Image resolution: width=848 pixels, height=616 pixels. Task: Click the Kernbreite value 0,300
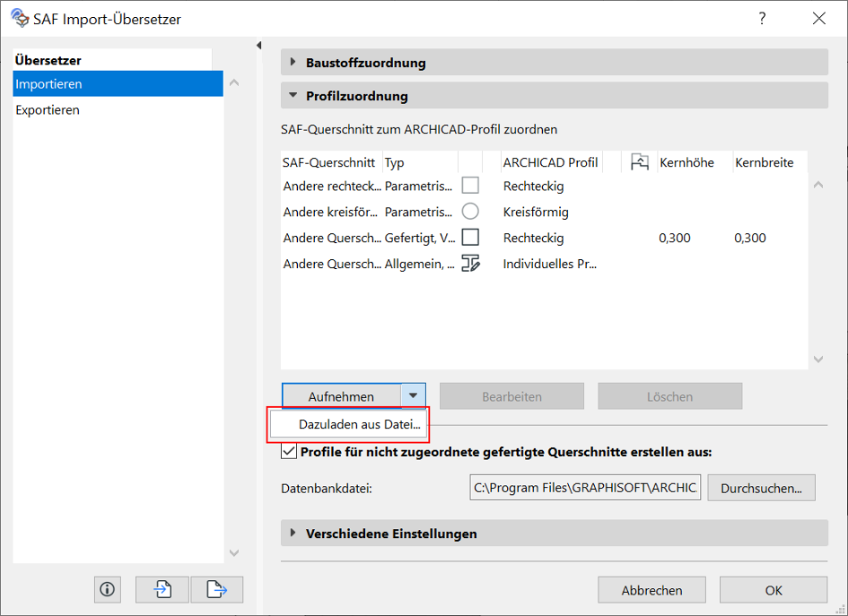pos(750,238)
